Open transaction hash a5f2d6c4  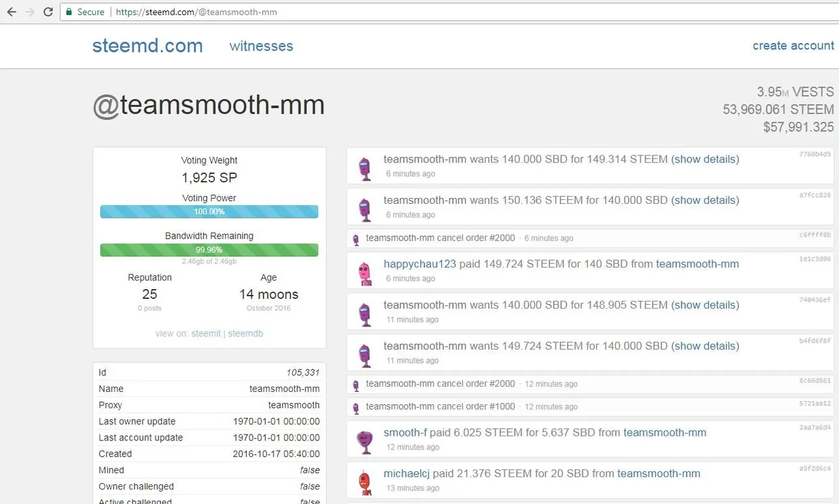[x=815, y=469]
